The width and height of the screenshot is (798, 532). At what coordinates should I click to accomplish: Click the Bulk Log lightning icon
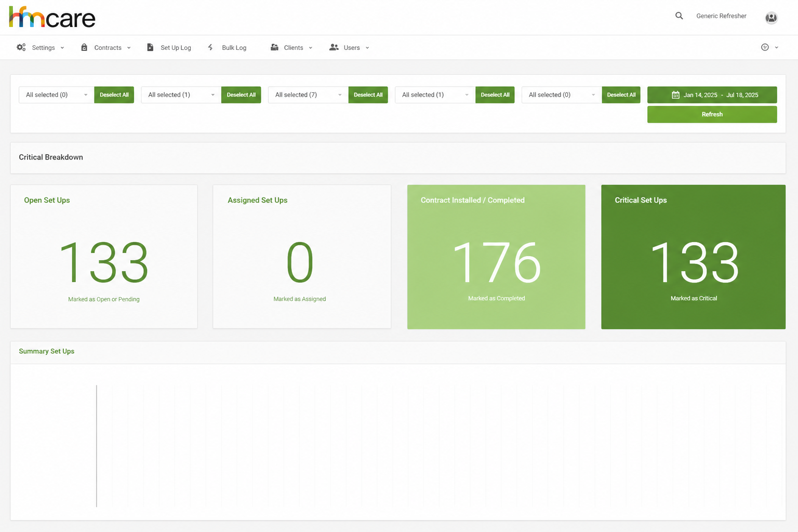tap(210, 47)
